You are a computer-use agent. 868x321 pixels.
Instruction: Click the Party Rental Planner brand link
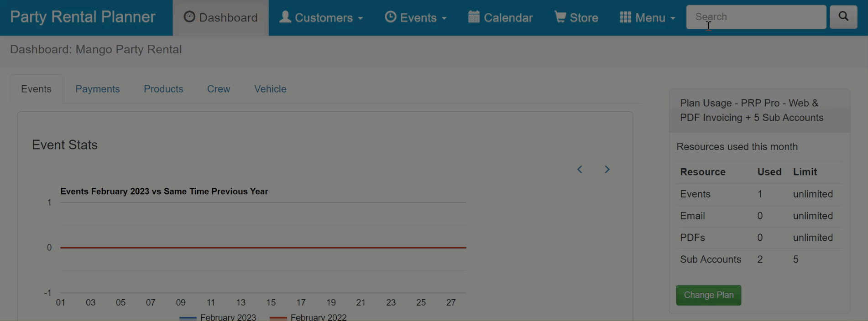coord(83,17)
